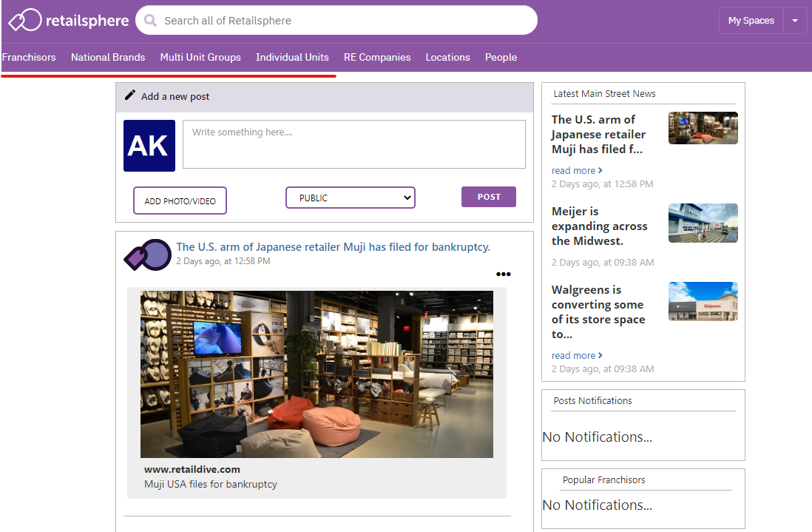812x532 pixels.
Task: Click the AK user avatar
Action: tap(149, 146)
